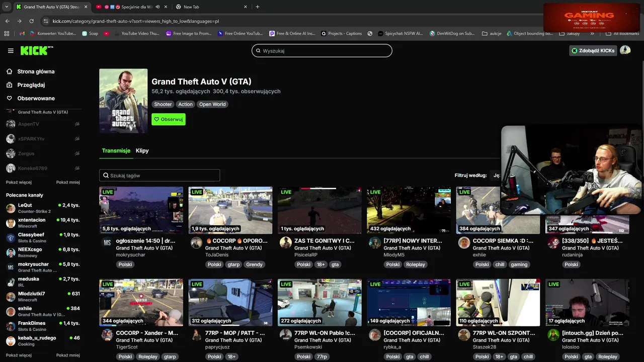Select the Open World category tag
644x362 pixels.
[x=212, y=104]
